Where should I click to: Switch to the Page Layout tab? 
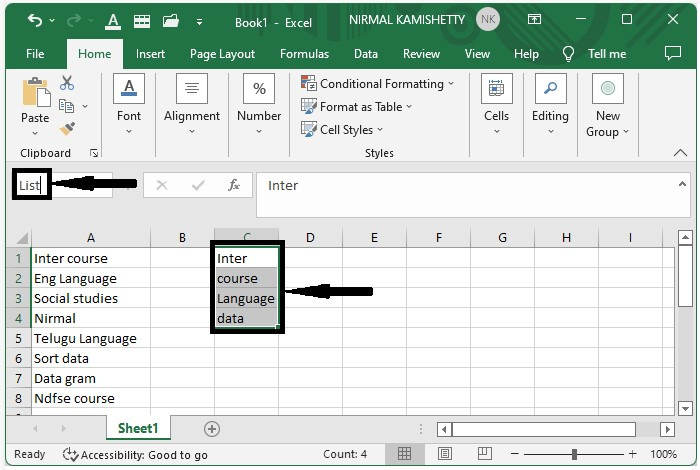coord(222,54)
